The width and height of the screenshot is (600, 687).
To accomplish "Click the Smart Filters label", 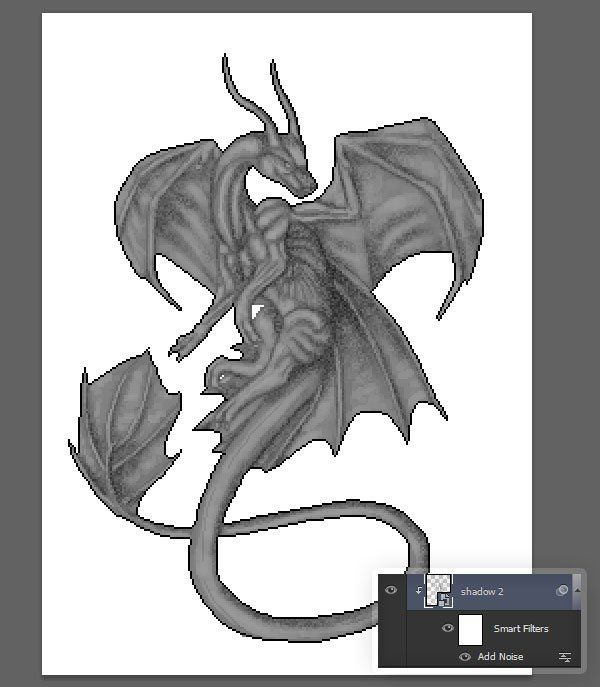I will [521, 628].
